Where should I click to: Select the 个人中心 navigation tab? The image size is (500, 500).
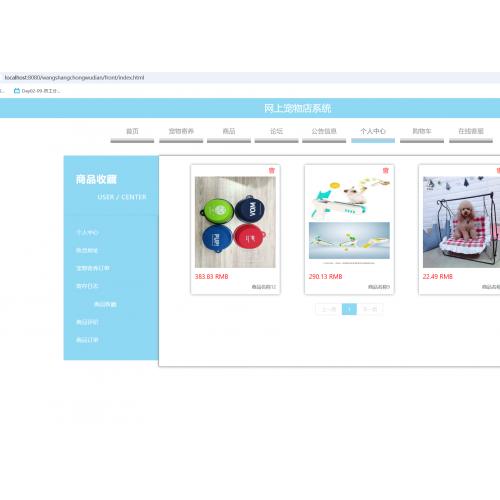coord(373,131)
